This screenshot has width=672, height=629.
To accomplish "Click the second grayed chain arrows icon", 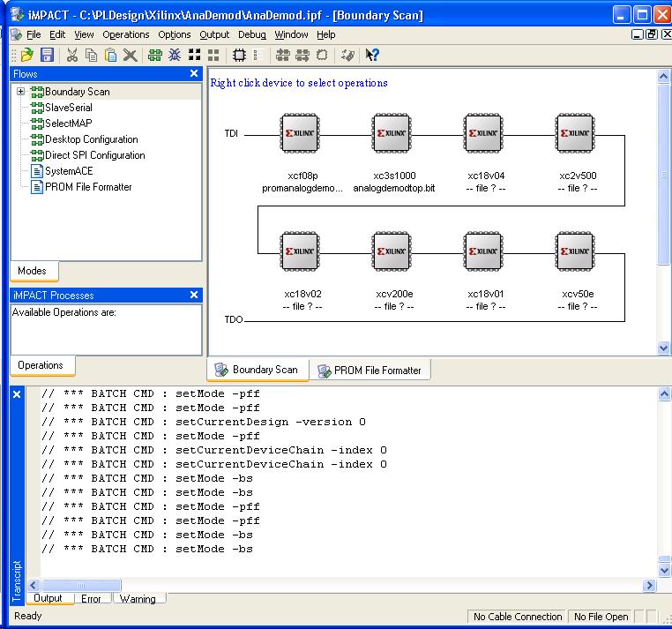I will (x=302, y=55).
